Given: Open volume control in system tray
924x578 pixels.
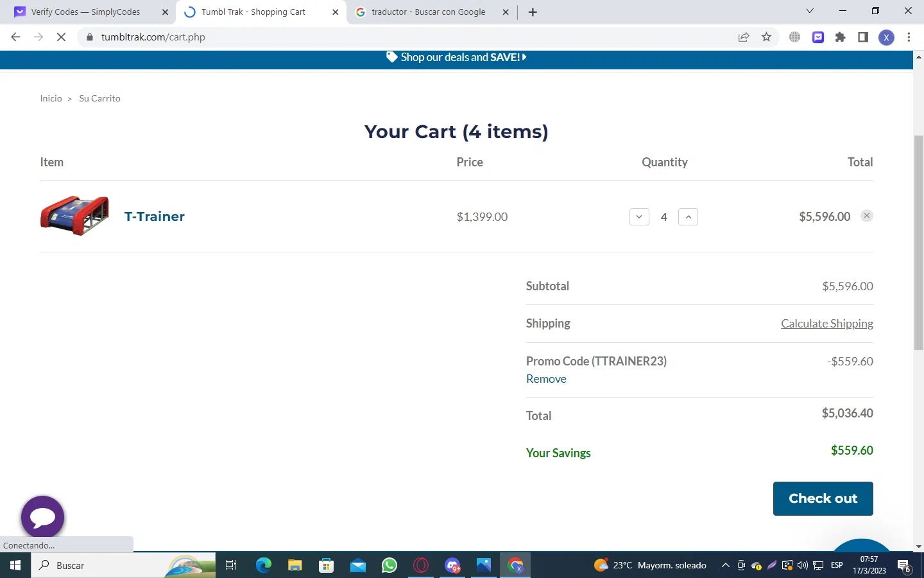Looking at the screenshot, I should click(x=803, y=565).
